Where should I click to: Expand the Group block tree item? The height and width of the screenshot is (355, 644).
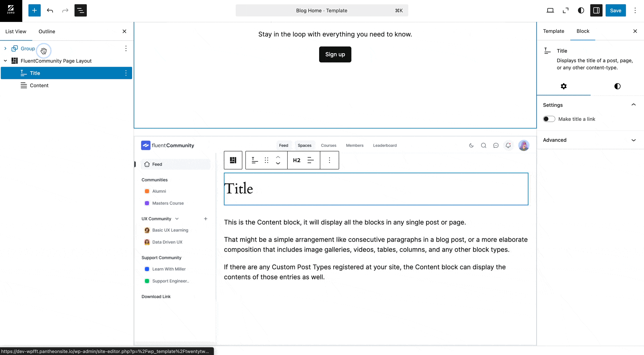(5, 49)
